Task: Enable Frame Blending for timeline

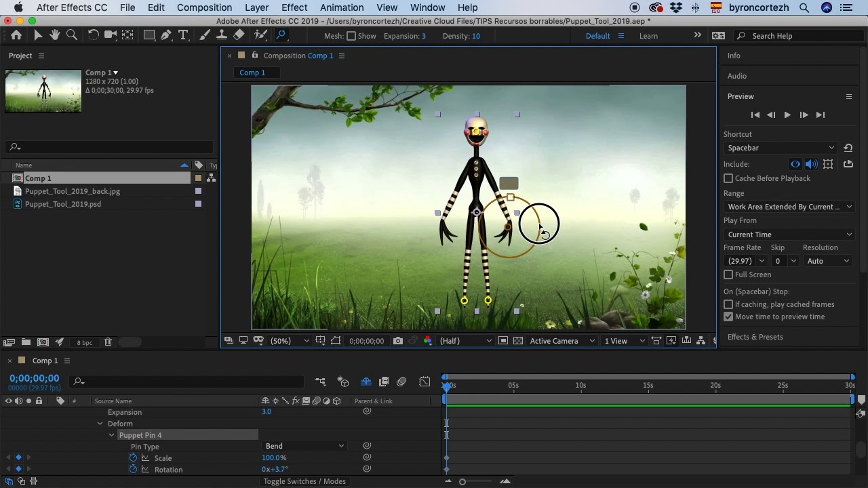Action: [384, 382]
